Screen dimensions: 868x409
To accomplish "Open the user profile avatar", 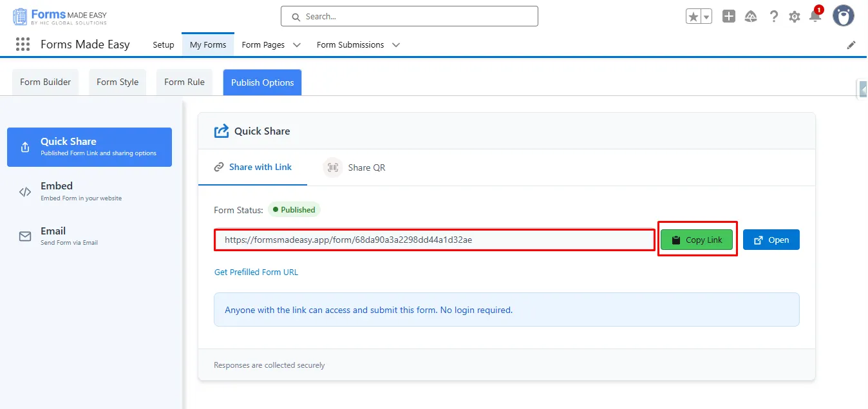I will pos(844,16).
